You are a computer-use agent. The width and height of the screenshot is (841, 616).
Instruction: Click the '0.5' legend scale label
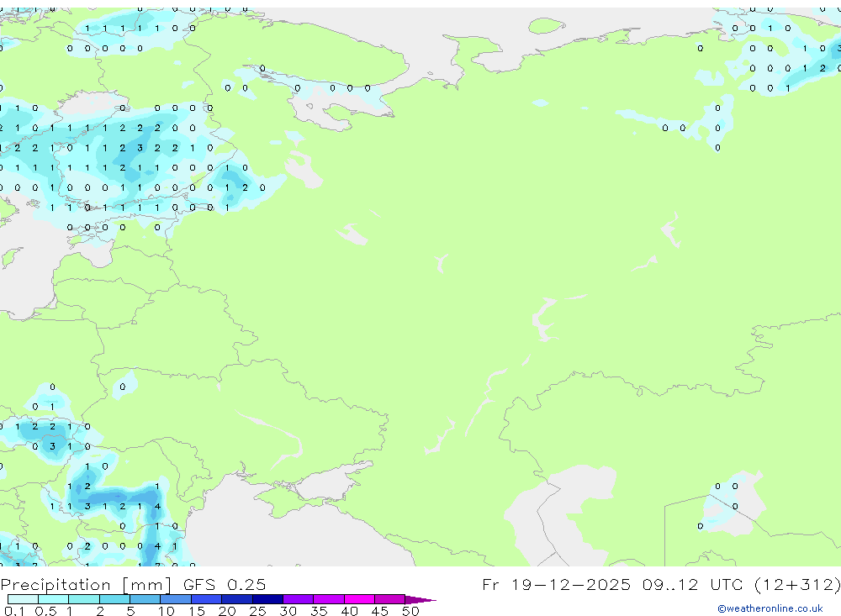pyautogui.click(x=45, y=611)
